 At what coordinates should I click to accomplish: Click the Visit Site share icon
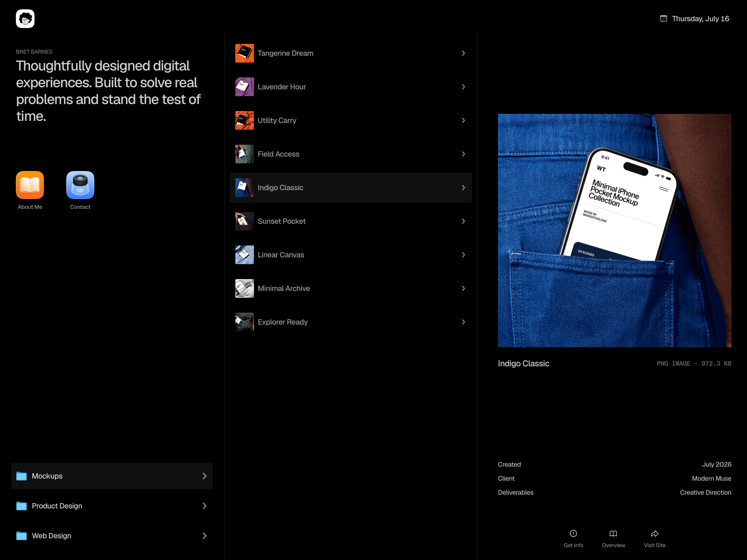click(655, 533)
